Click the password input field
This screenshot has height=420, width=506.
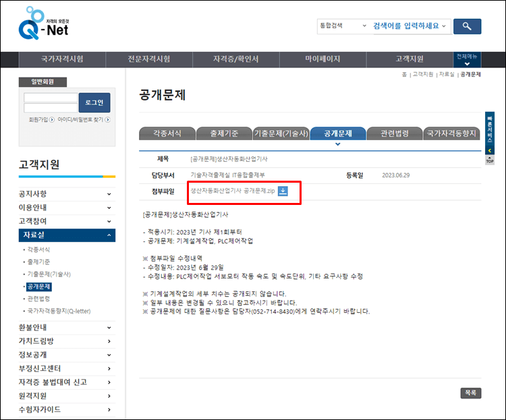point(51,108)
